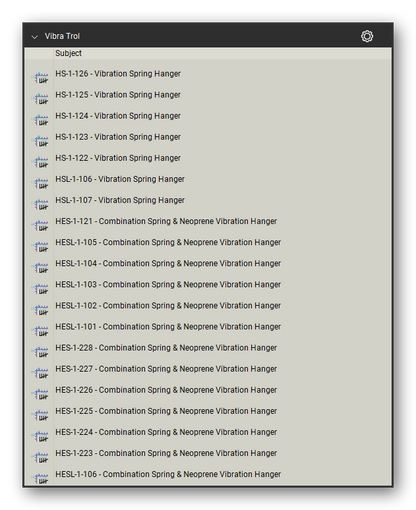The height and width of the screenshot is (510, 416).
Task: Click the hanger icon beside HES-1-223
Action: pyautogui.click(x=40, y=457)
